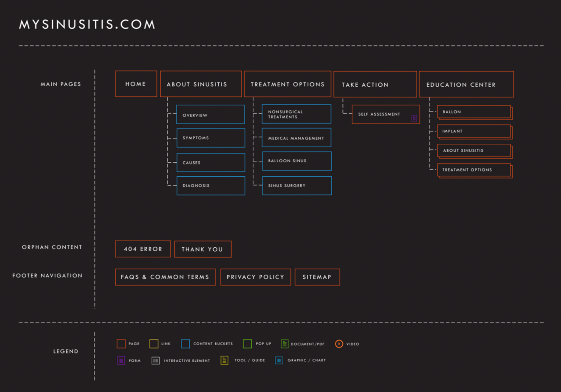This screenshot has width=561, height=392.
Task: Select the Treatment Options main page box
Action: (x=288, y=84)
